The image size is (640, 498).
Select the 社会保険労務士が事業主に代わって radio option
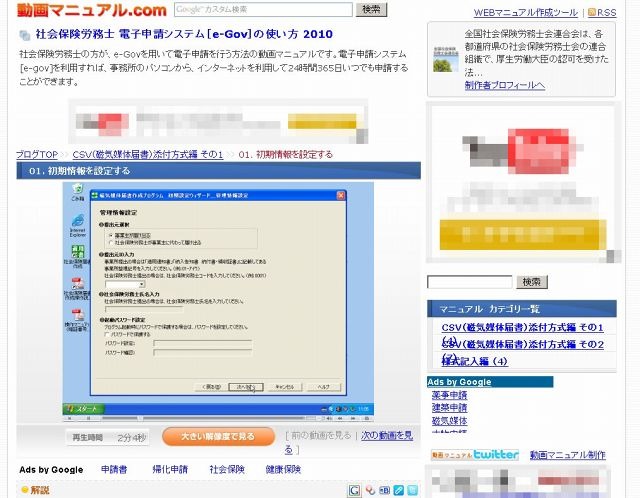tap(111, 242)
